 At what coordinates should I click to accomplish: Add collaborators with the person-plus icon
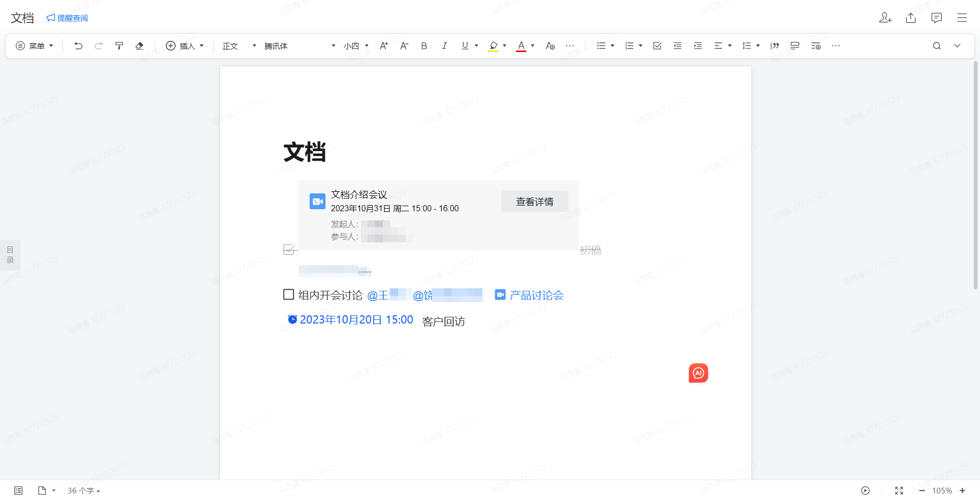885,18
